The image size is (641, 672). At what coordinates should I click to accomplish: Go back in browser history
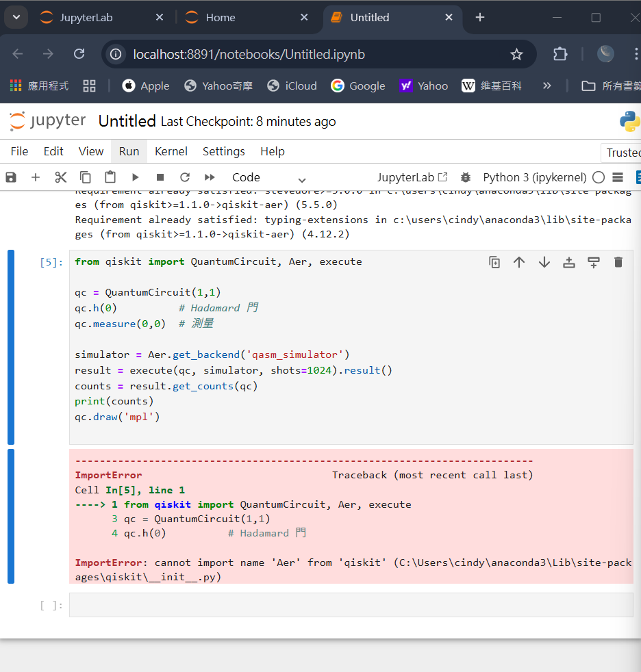click(18, 54)
